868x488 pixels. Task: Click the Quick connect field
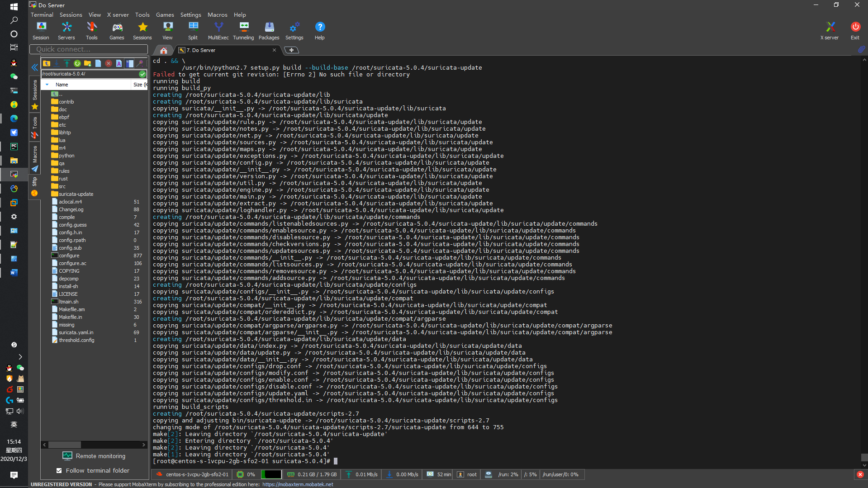tap(89, 49)
